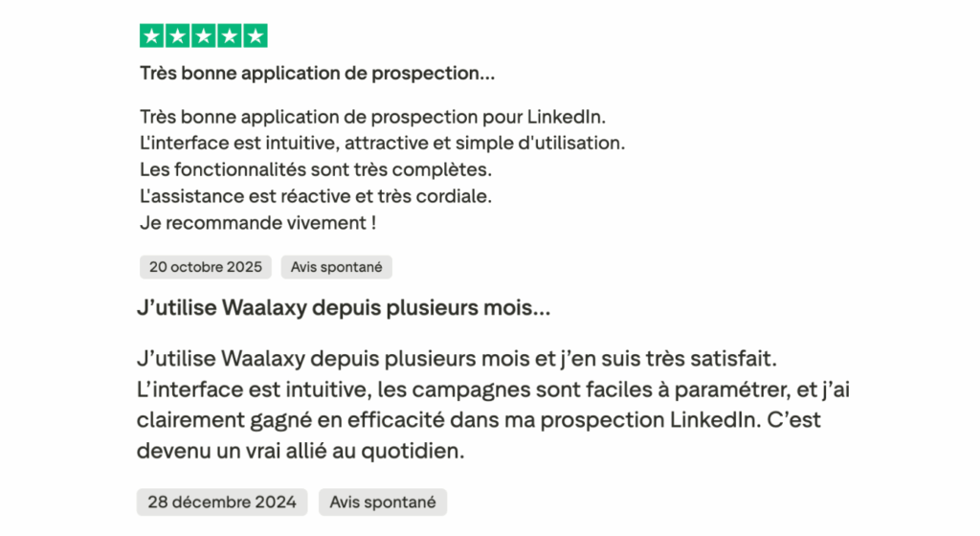Screen dimensions: 980x536
Task: Click "Avis spontané" badge next to 20 octobre 2025
Action: [337, 267]
